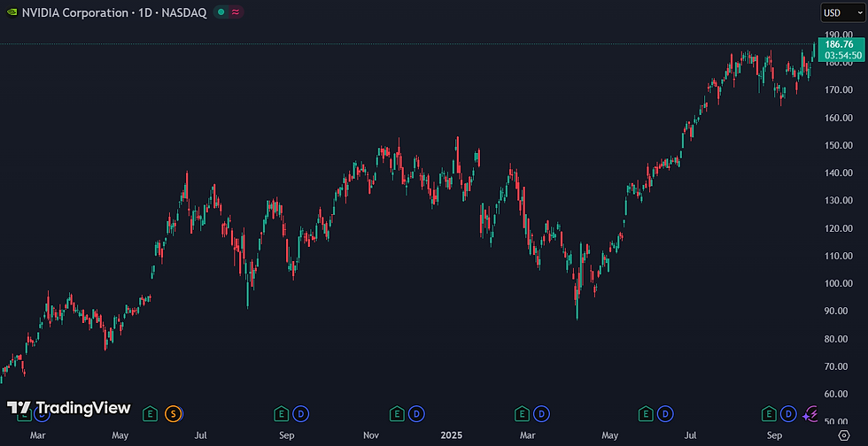Click the green market open status dot
Viewport: 868px width, 446px height.
pos(221,12)
